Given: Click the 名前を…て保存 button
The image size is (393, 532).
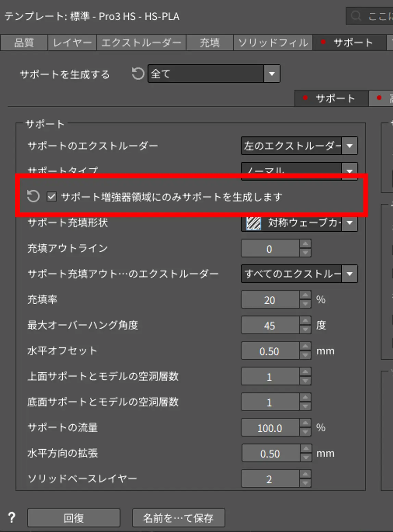Looking at the screenshot, I should point(178,518).
